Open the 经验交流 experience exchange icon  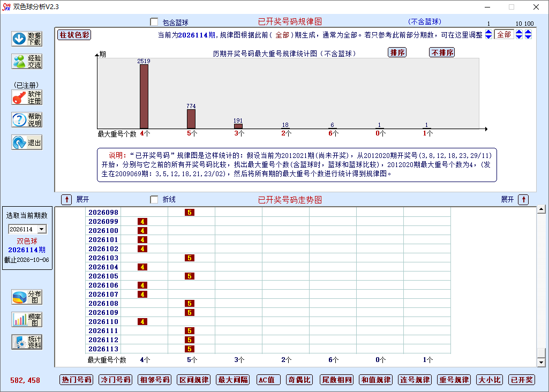(x=27, y=62)
